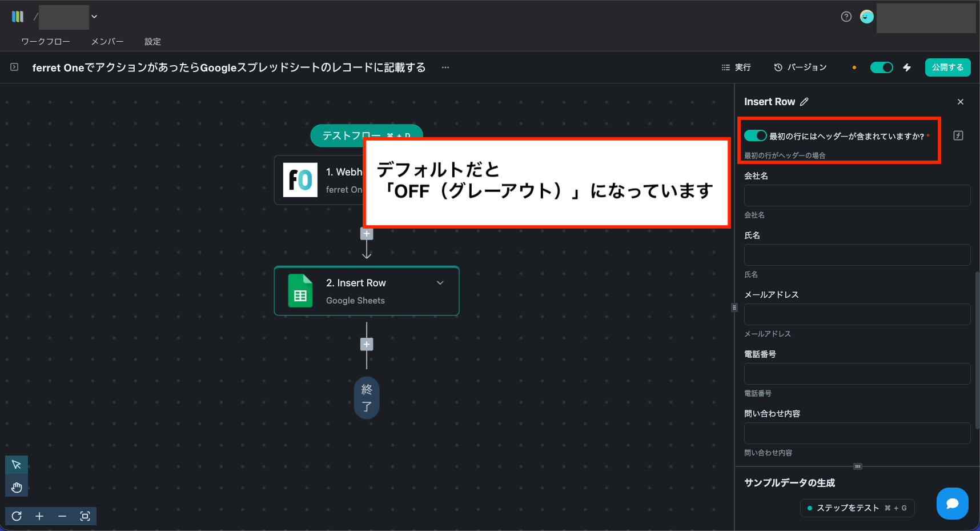Select the hand pan tool
Viewport: 980px width, 531px height.
point(17,488)
